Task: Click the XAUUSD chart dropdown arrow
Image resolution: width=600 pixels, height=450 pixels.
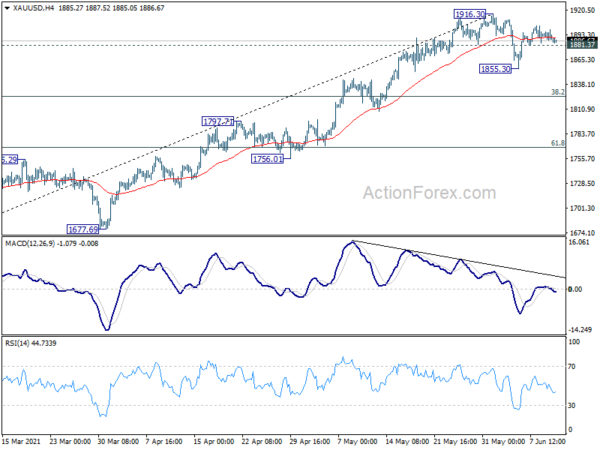Action: click(7, 8)
